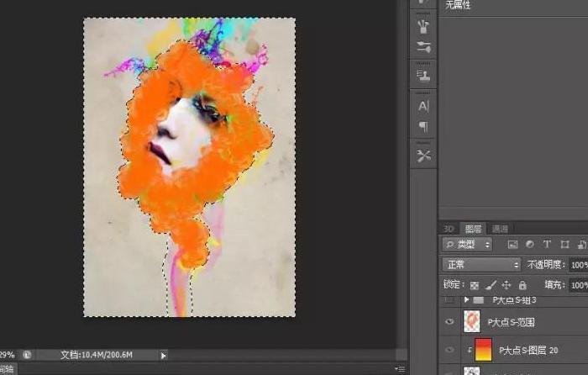Viewport: 588px width, 375px height.
Task: Click the clipping mask arrow on 图层 20
Action: point(469,350)
